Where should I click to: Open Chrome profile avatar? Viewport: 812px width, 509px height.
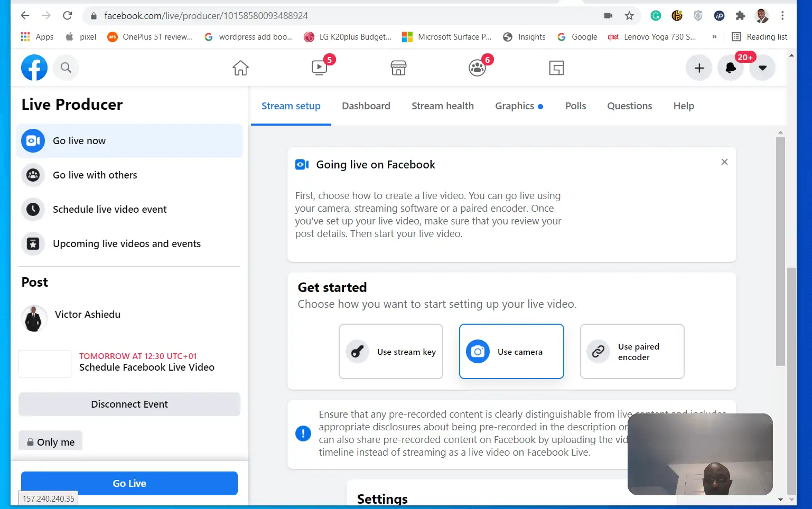(762, 16)
